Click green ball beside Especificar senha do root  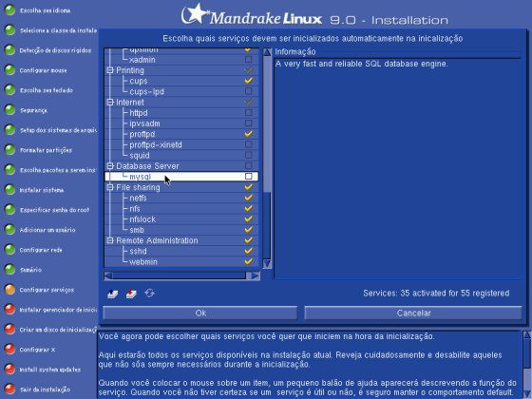[9, 210]
